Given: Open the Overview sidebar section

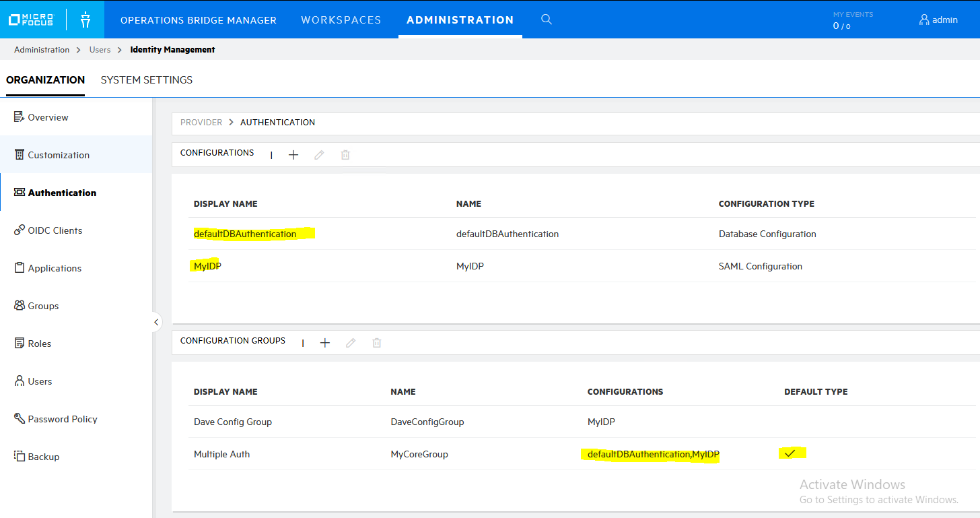Looking at the screenshot, I should click(48, 117).
